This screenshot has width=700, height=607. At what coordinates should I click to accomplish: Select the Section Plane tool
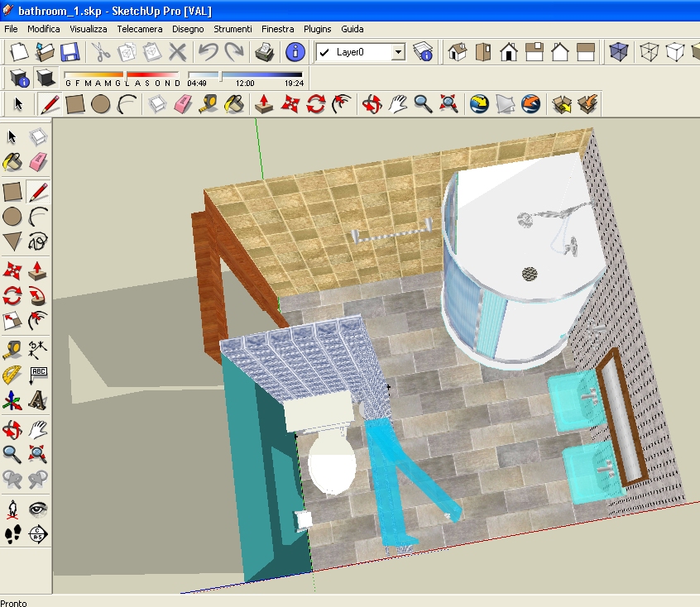(x=38, y=533)
